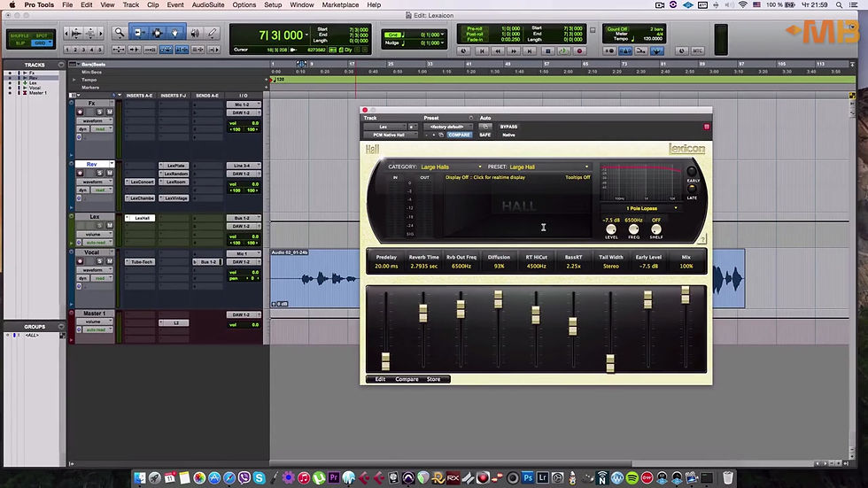Adjust the Reverb Time fader
The image size is (868, 488).
(x=423, y=313)
